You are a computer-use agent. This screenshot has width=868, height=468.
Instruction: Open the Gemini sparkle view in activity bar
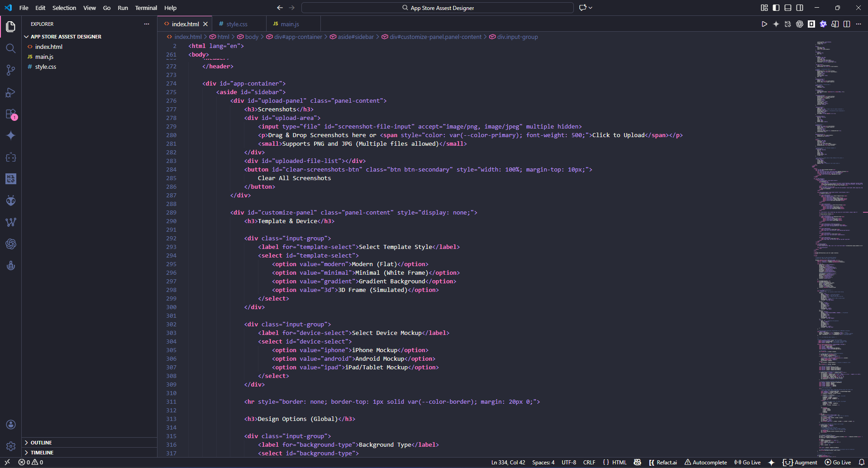[11, 136]
